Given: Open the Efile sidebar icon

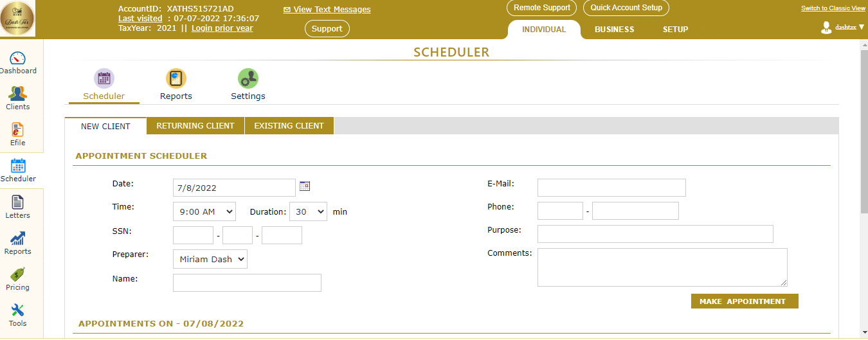Looking at the screenshot, I should point(18,130).
